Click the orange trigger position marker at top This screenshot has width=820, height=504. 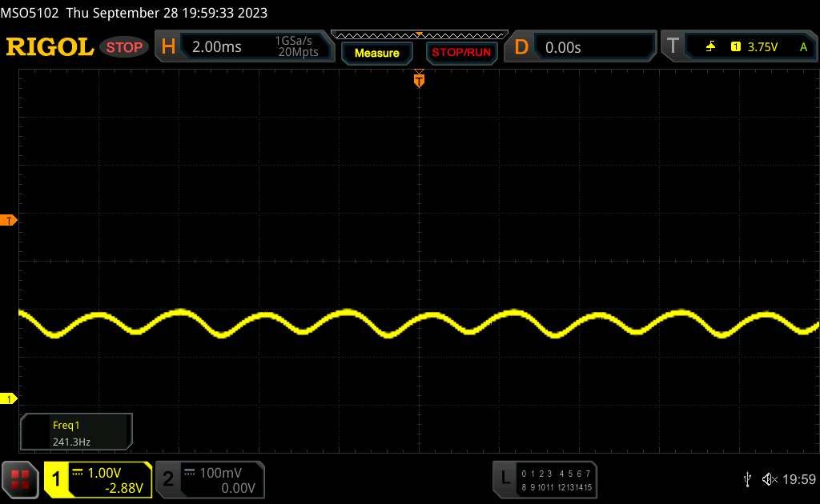[419, 79]
